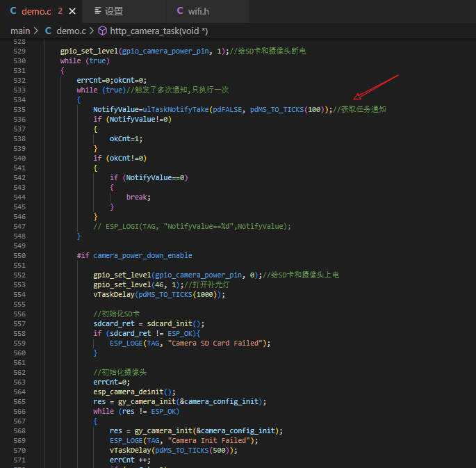The width and height of the screenshot is (476, 468).
Task: Click the 初始化摄像头 comment
Action: (120, 372)
